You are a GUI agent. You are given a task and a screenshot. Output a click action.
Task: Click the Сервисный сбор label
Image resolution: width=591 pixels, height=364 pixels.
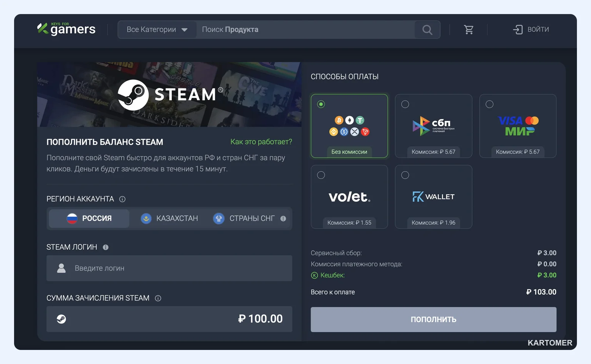click(x=336, y=253)
